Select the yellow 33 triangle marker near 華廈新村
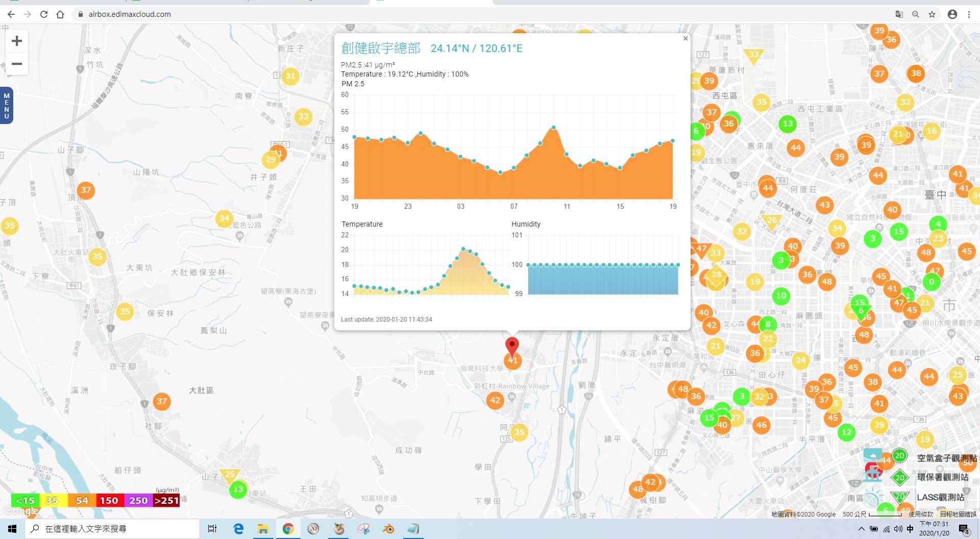This screenshot has height=539, width=980. tap(754, 55)
